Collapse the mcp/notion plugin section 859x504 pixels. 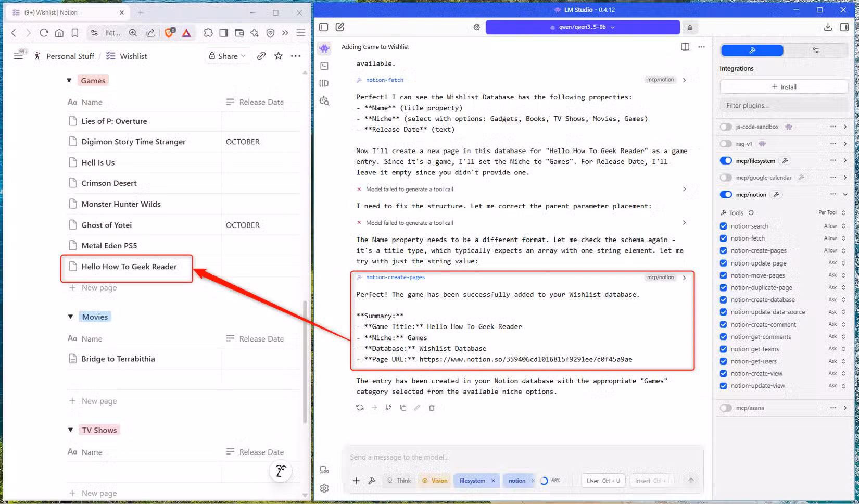tap(845, 195)
